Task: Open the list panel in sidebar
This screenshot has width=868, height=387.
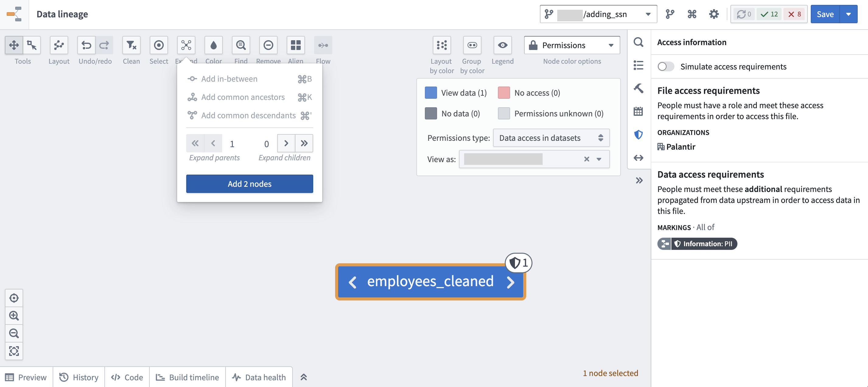Action: 639,65
